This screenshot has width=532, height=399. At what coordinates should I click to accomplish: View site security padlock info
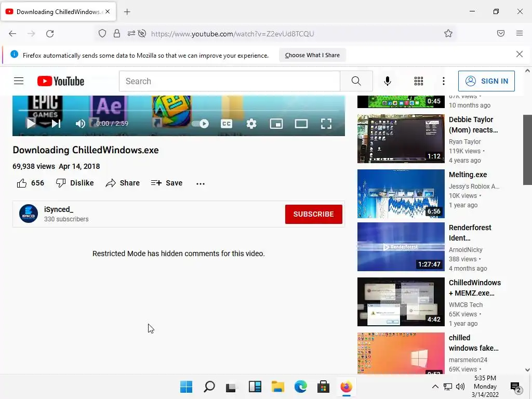pyautogui.click(x=117, y=33)
